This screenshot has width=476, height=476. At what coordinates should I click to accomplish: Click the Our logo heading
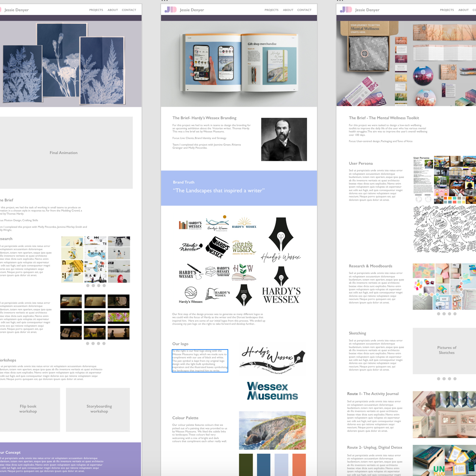180,344
